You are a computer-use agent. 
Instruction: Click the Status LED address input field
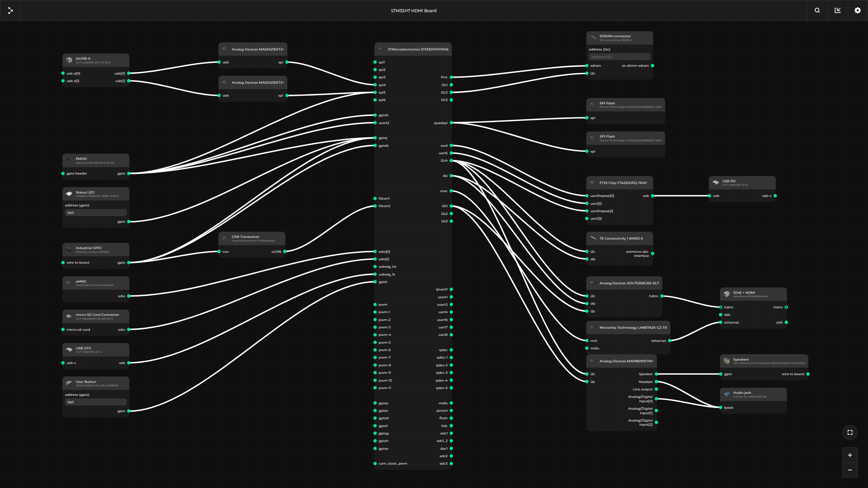96,213
